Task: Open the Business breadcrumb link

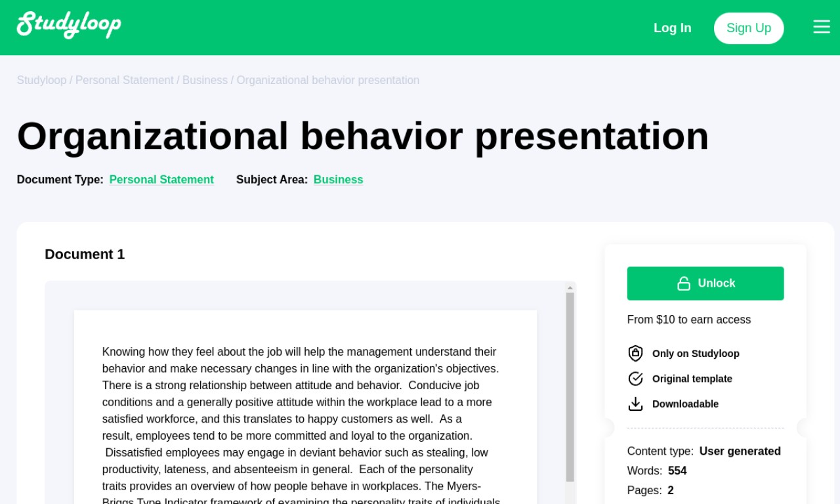Action: 205,80
